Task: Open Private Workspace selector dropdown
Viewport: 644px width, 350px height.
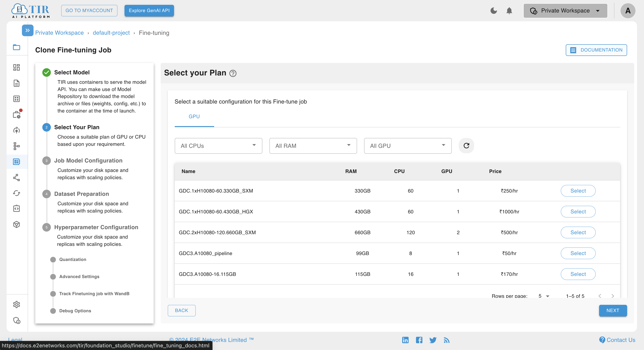Action: [565, 11]
